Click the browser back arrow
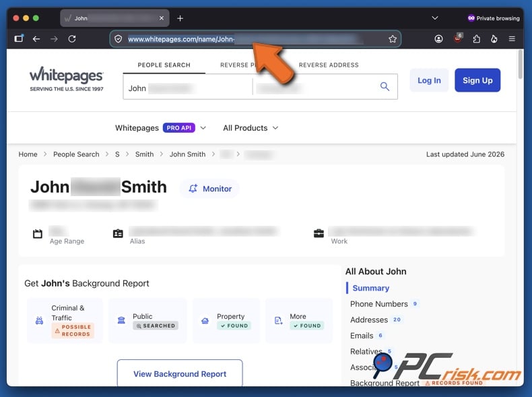Screen dimensions: 532x397 coord(36,39)
